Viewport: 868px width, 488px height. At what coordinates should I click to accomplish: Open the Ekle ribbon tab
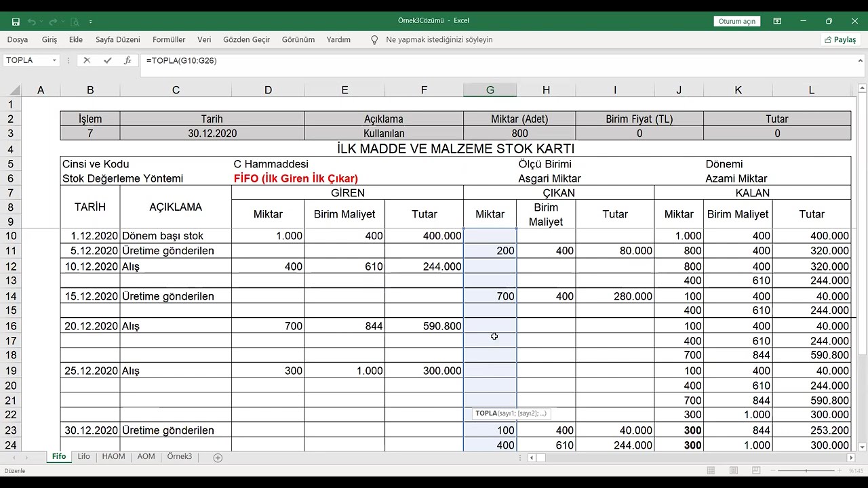[76, 40]
